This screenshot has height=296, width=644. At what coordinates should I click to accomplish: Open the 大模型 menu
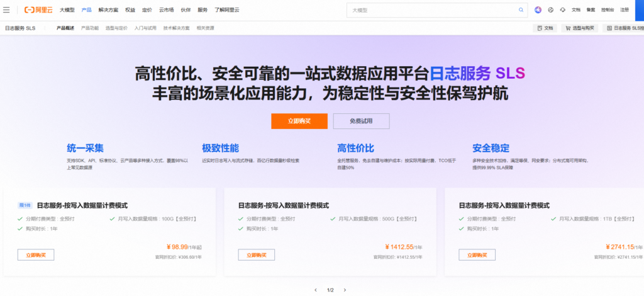click(67, 10)
